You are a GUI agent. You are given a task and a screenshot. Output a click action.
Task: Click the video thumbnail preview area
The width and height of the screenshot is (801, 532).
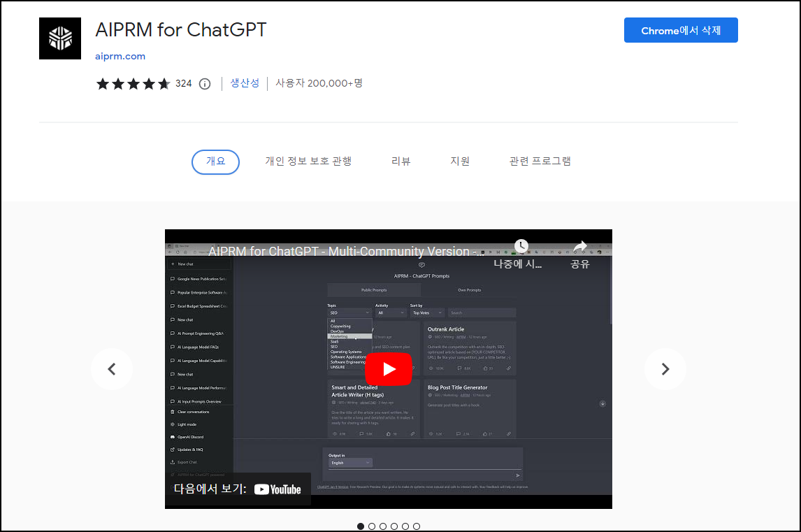[x=388, y=369]
